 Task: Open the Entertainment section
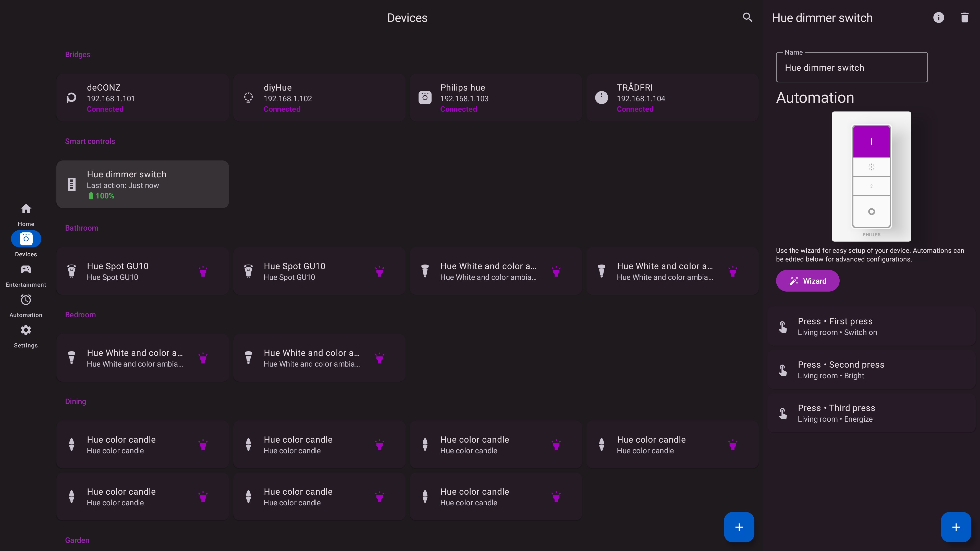(26, 274)
